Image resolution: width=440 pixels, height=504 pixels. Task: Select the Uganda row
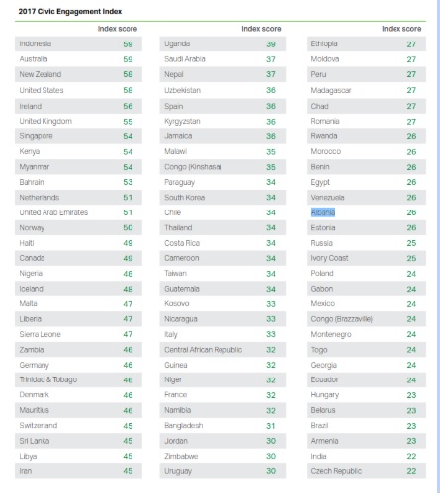click(x=222, y=43)
